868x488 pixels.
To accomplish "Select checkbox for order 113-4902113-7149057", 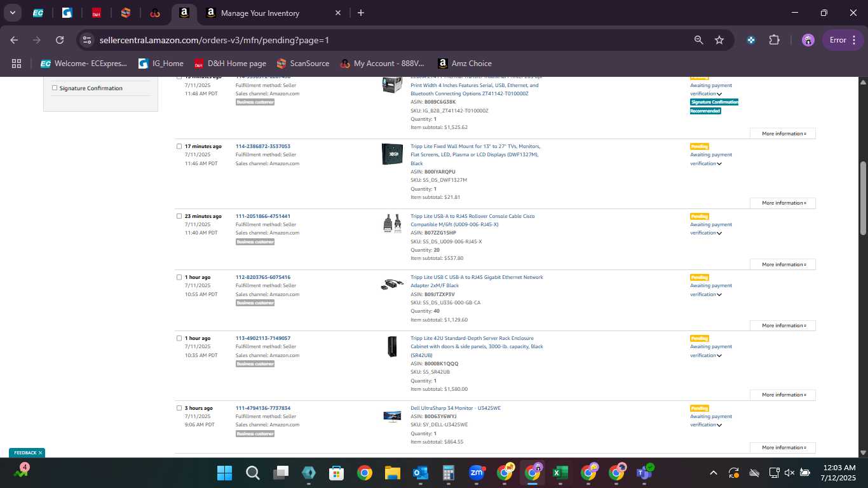I will (179, 339).
